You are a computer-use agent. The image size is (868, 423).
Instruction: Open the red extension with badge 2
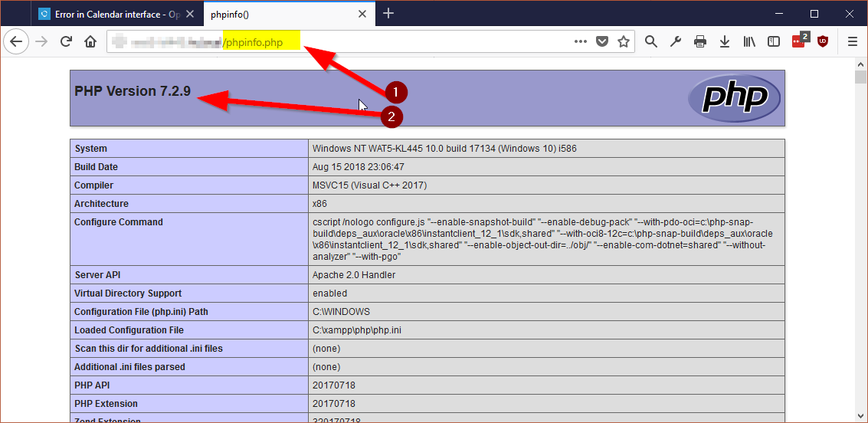point(799,41)
